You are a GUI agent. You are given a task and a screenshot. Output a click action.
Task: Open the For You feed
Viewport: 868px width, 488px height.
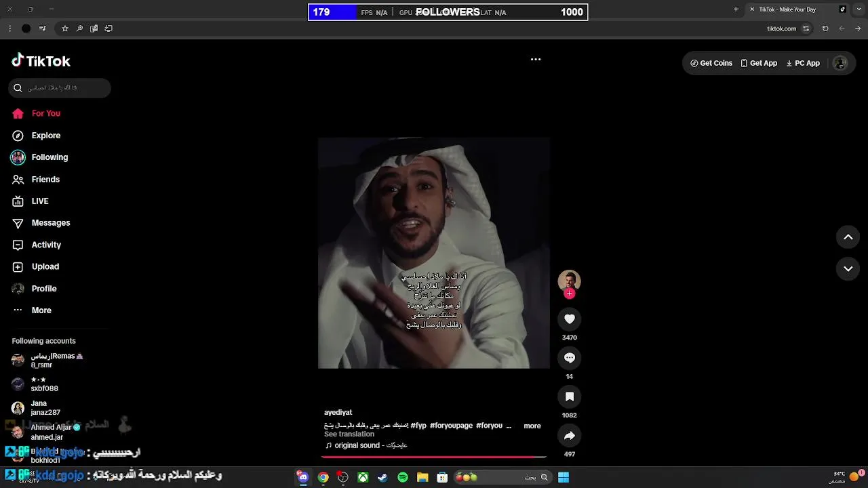45,113
